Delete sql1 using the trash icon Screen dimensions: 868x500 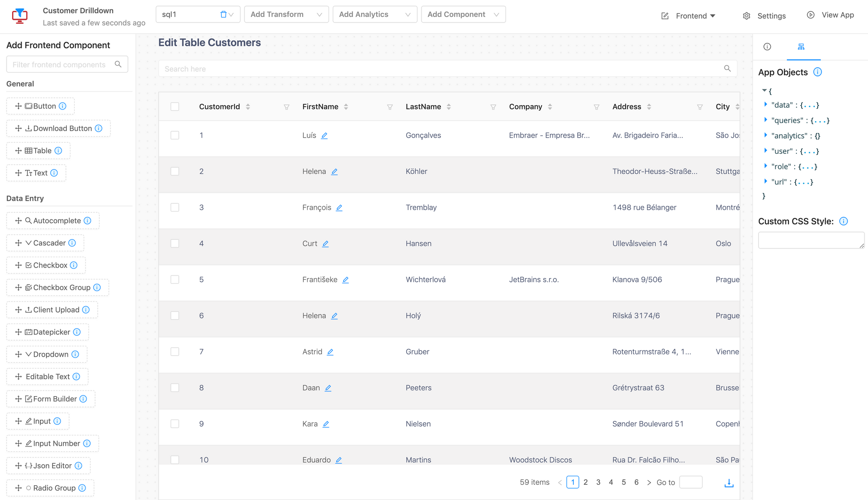[x=224, y=14]
